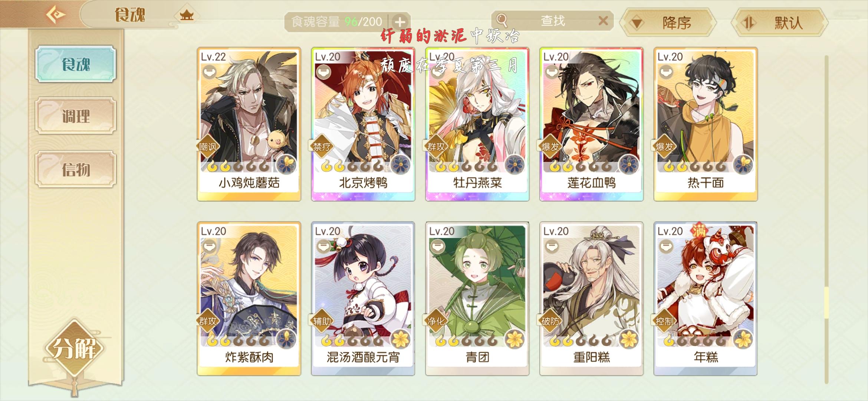Tap yellow flower badge on 青团 card

[x=515, y=339]
